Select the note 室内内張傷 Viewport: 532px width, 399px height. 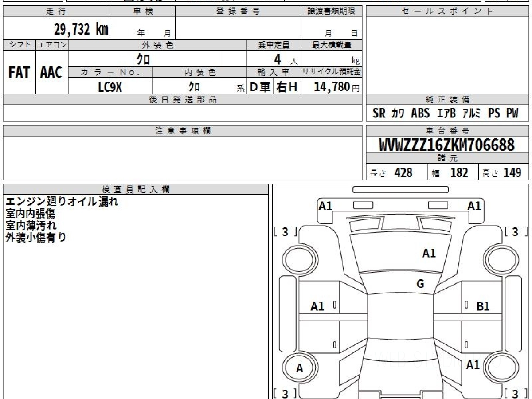click(30, 214)
